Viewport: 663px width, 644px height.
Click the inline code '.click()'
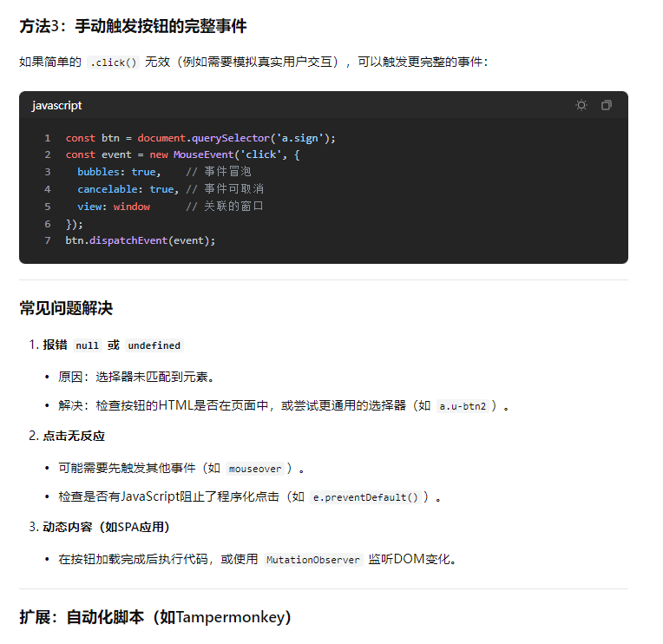(x=114, y=62)
